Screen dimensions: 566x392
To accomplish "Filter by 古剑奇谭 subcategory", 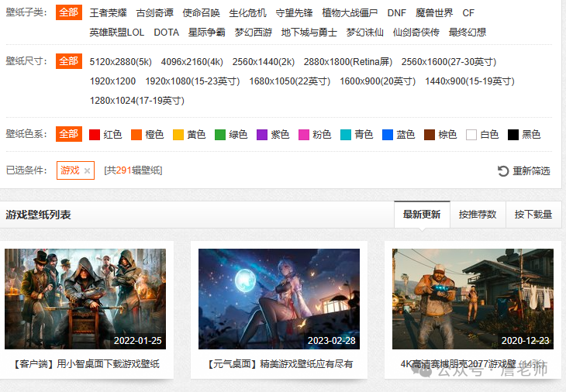I will [155, 13].
